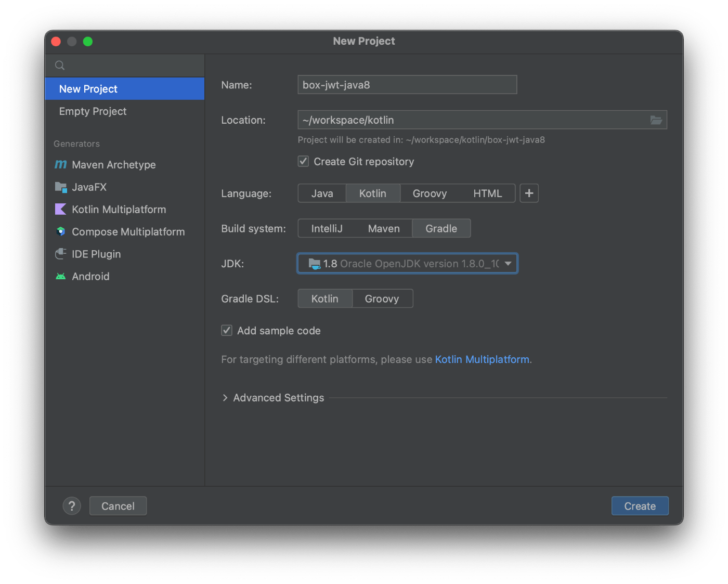This screenshot has width=728, height=584.
Task: Click the Android robot icon
Action: [x=61, y=276]
